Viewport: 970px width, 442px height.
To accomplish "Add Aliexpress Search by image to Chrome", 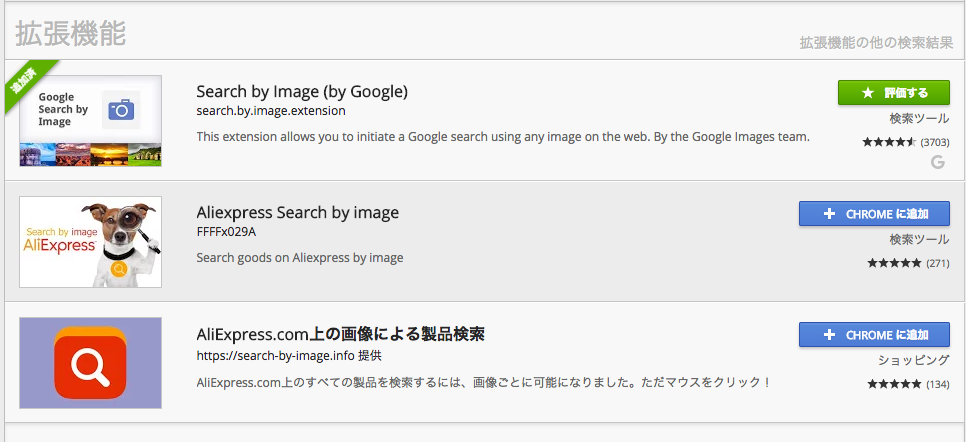I will click(x=874, y=214).
